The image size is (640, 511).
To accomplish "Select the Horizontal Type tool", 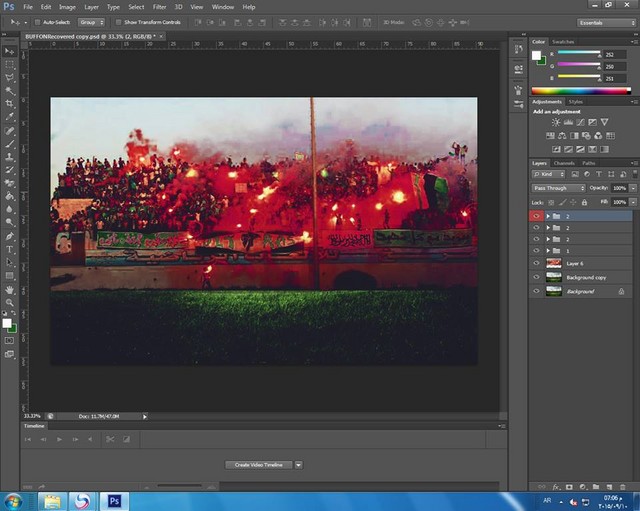I will point(10,249).
